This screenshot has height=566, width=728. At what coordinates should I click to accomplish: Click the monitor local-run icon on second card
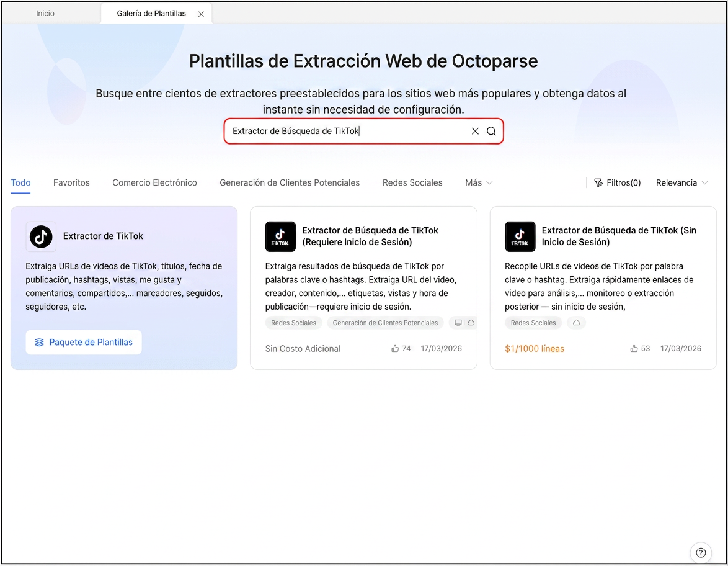pyautogui.click(x=458, y=323)
